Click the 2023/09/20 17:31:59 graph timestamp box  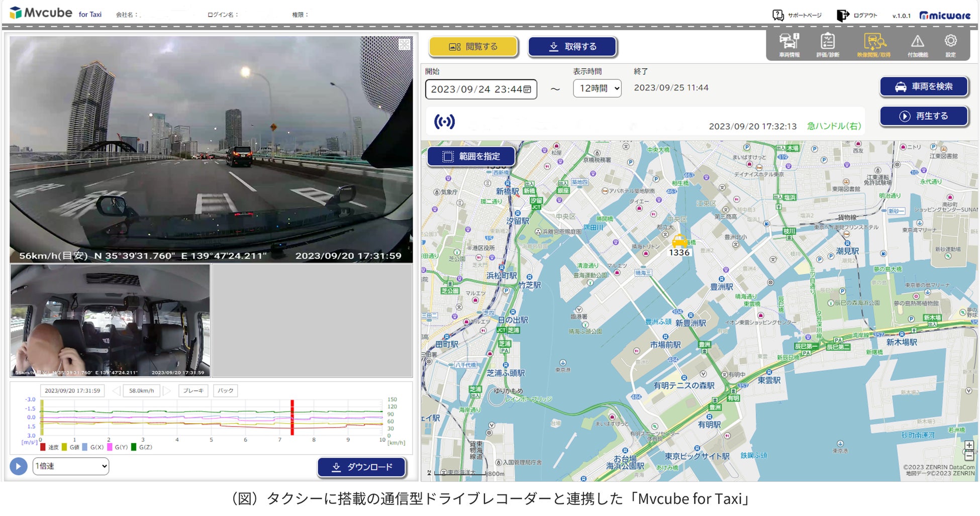point(72,391)
